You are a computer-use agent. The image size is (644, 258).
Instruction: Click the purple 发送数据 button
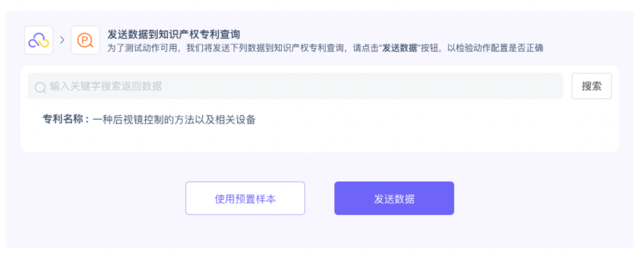pos(394,198)
